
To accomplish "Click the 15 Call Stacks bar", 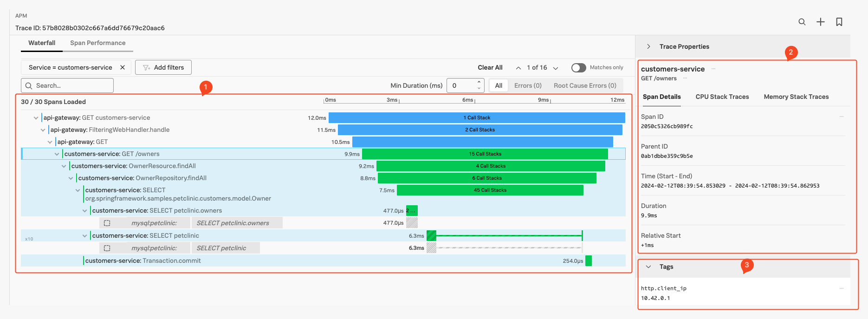I will click(485, 154).
